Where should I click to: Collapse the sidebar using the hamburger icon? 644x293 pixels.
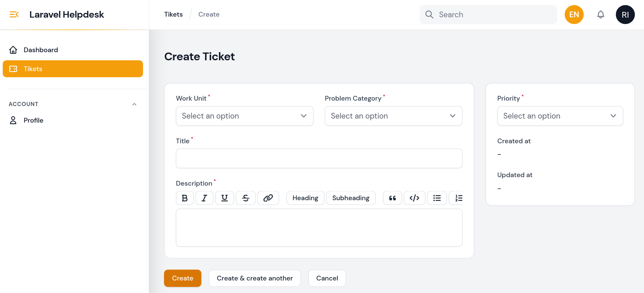pos(14,15)
